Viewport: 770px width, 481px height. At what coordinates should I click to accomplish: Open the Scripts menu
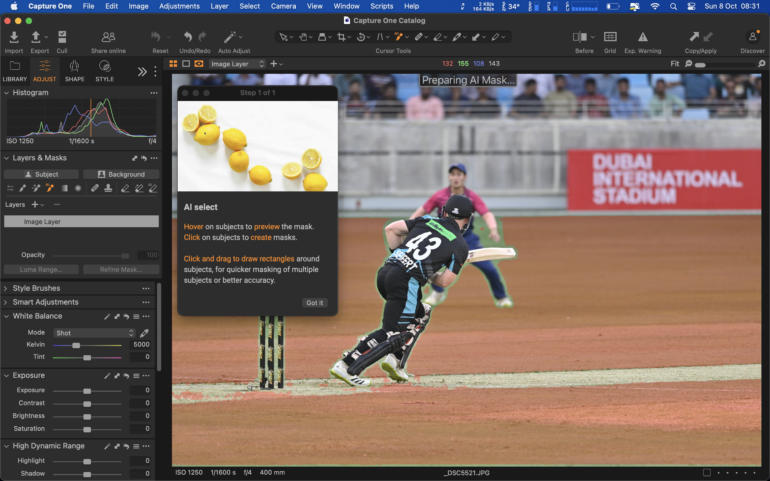pos(382,6)
